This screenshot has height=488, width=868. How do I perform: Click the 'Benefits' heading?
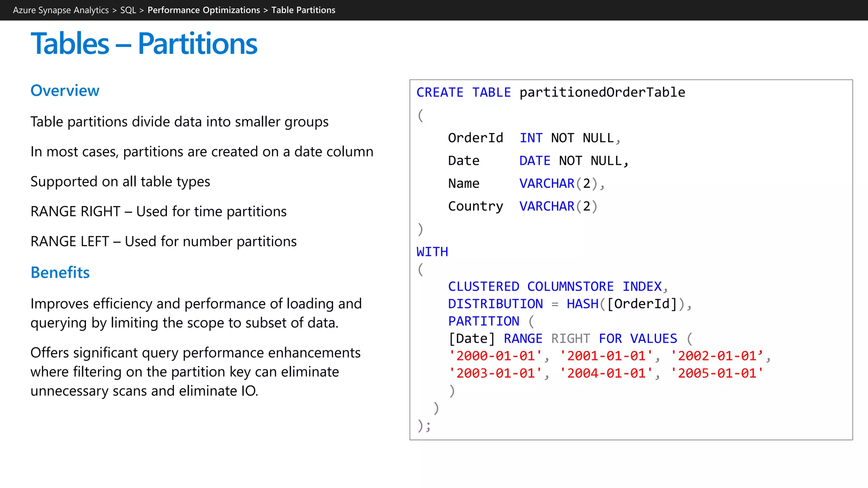60,272
